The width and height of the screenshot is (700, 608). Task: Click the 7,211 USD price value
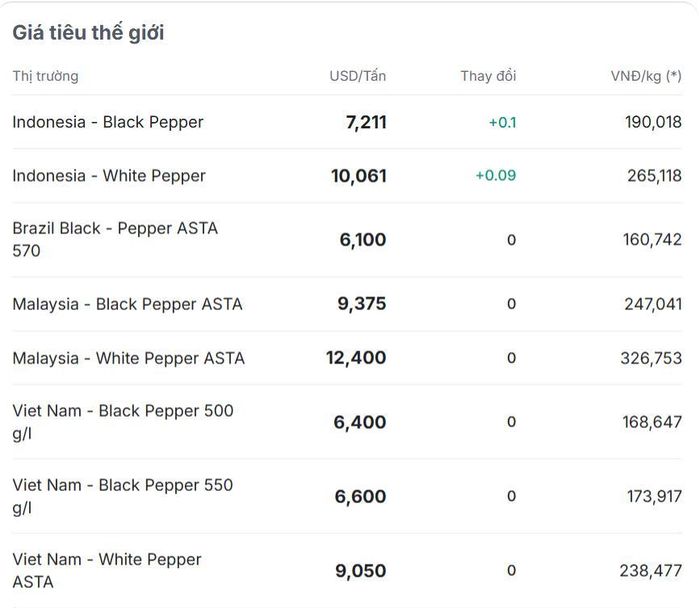pyautogui.click(x=366, y=122)
